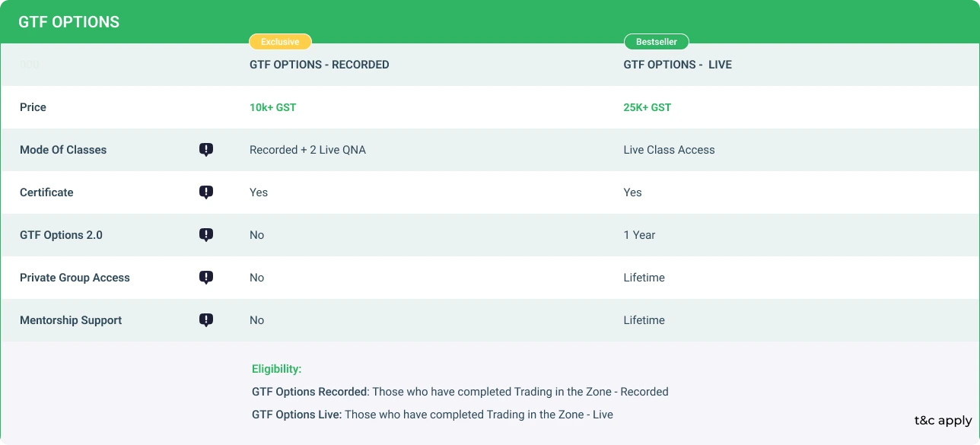Click the Price row label
This screenshot has width=980, height=445.
pyautogui.click(x=33, y=107)
